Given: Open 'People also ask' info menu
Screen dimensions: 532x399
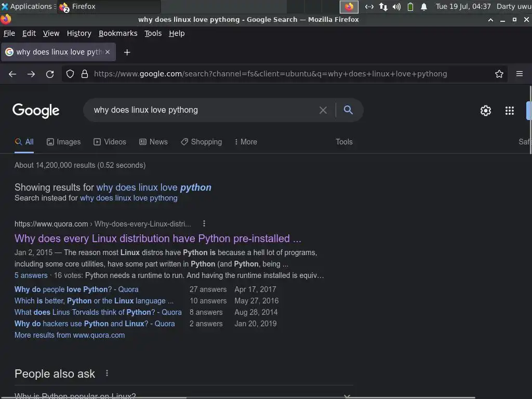Looking at the screenshot, I should point(107,373).
